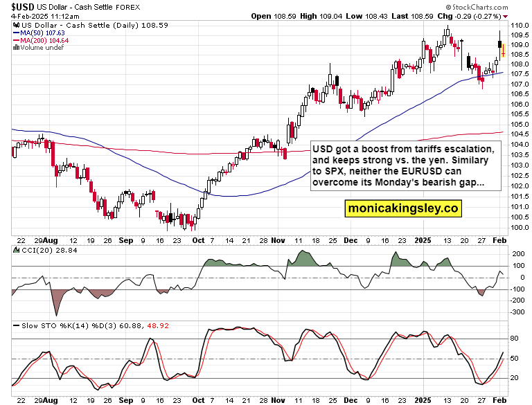Click the 'Chg -0.29 (-0.27%)' value
The width and height of the screenshot is (532, 405).
(x=469, y=16)
